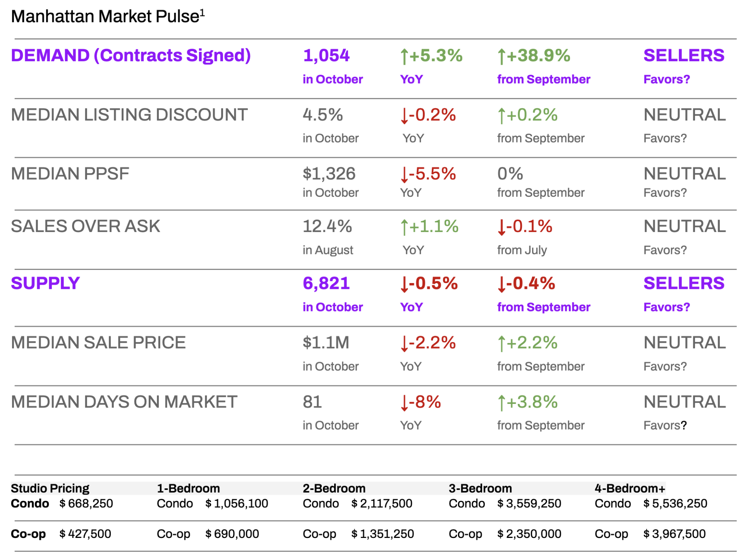Click the SUPPLY row heading
This screenshot has height=560, width=752.
click(45, 283)
